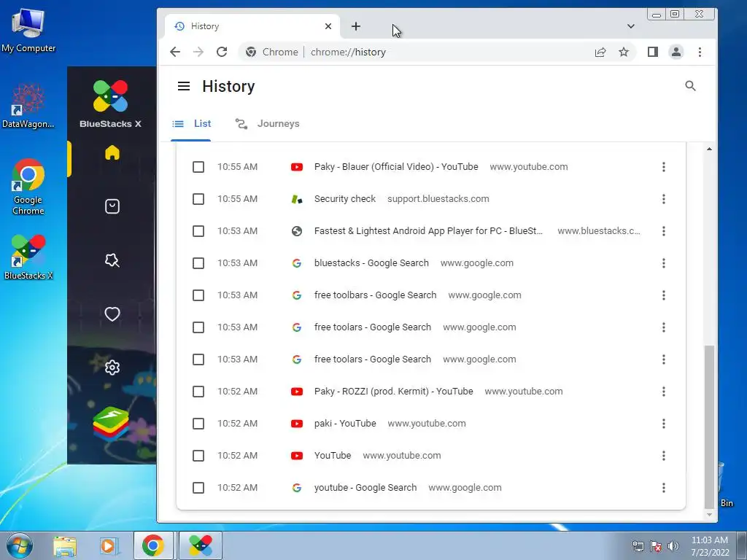Open BlueStacks X settings gear
747x560 pixels.
tap(112, 367)
